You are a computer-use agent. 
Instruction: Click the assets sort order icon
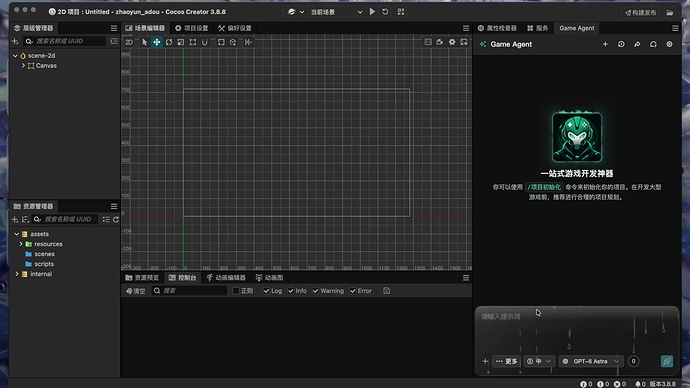click(x=25, y=219)
